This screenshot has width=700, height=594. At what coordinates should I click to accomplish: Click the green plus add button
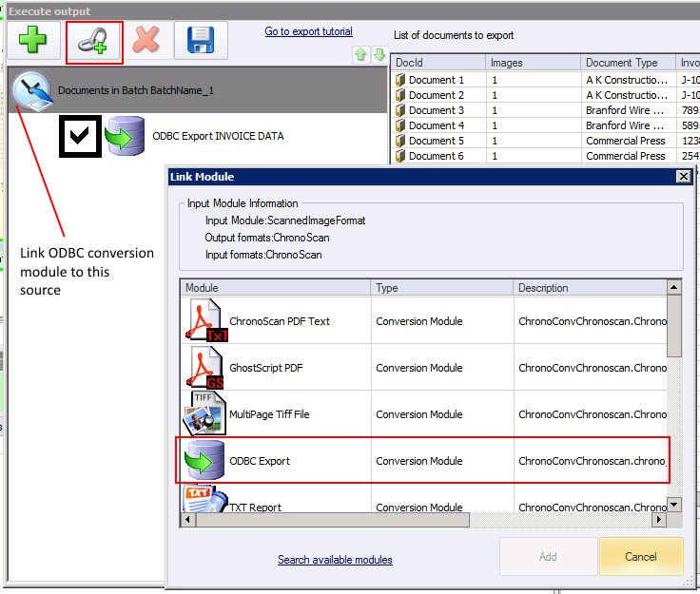34,41
